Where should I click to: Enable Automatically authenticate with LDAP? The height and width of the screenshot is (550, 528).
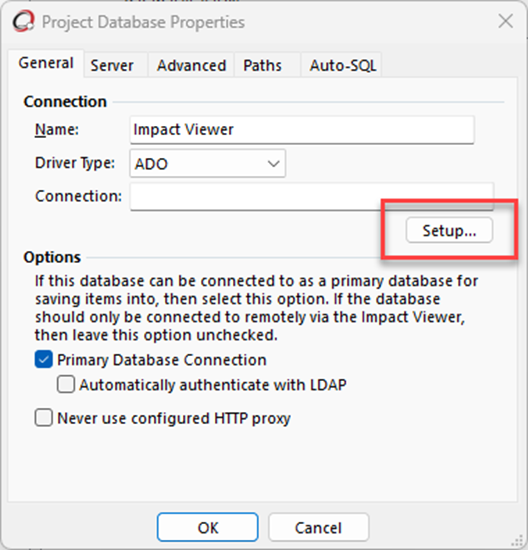pos(66,384)
